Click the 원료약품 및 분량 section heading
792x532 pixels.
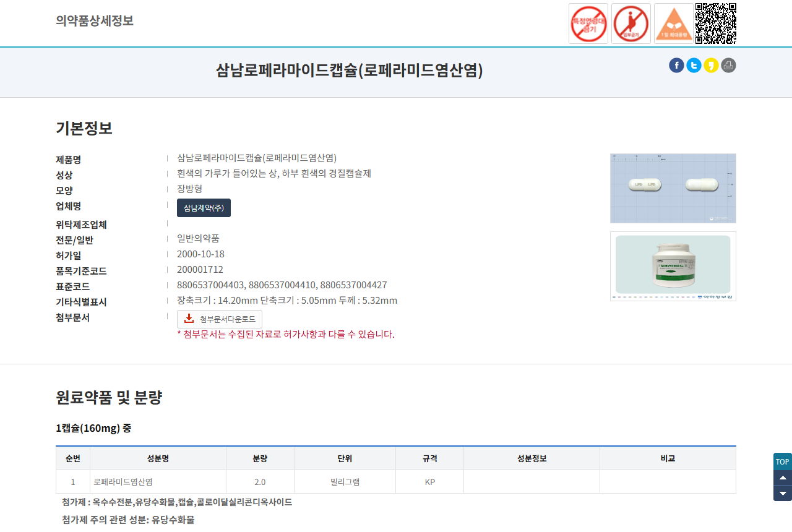(109, 397)
